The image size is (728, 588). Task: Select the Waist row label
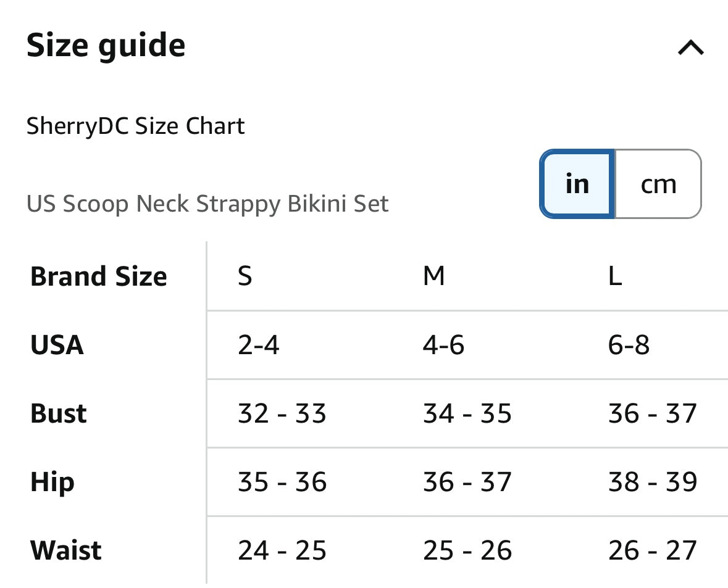[x=65, y=550]
